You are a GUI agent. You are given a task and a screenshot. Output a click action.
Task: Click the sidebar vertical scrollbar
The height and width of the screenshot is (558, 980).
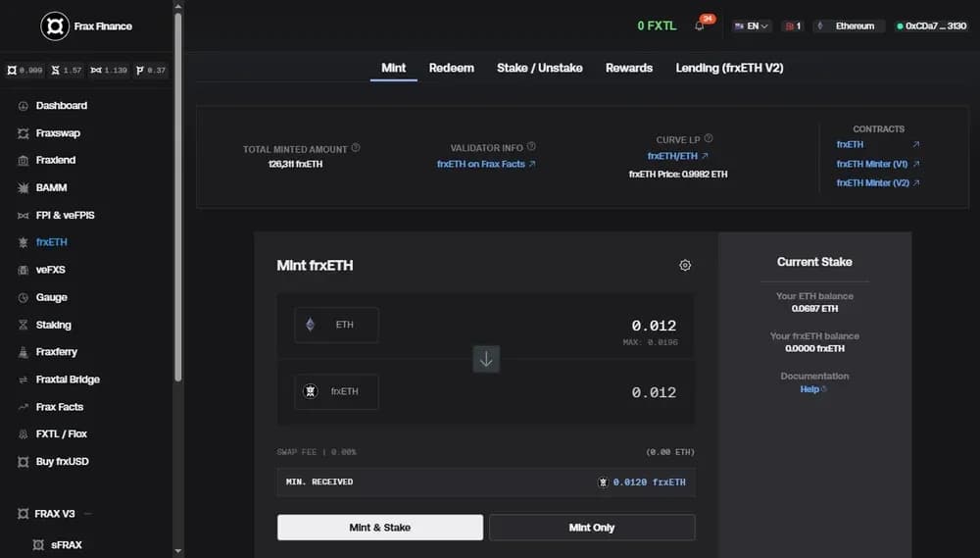coord(178,196)
